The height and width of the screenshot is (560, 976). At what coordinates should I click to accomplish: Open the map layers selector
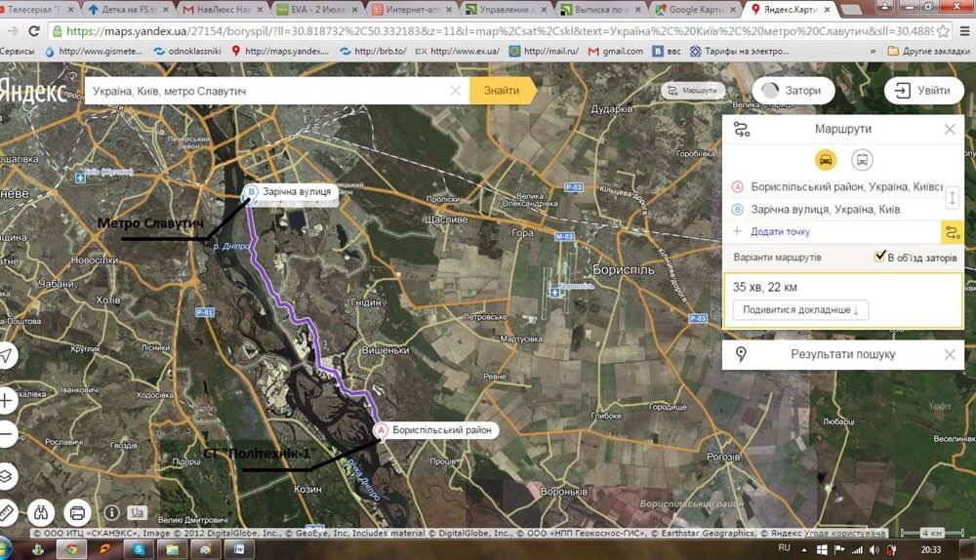(x=6, y=477)
